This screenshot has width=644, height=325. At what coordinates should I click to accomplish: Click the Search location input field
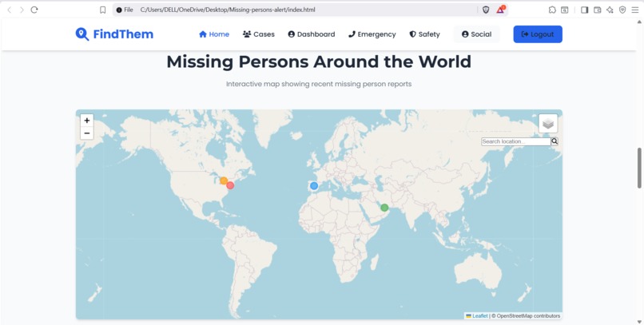[516, 141]
